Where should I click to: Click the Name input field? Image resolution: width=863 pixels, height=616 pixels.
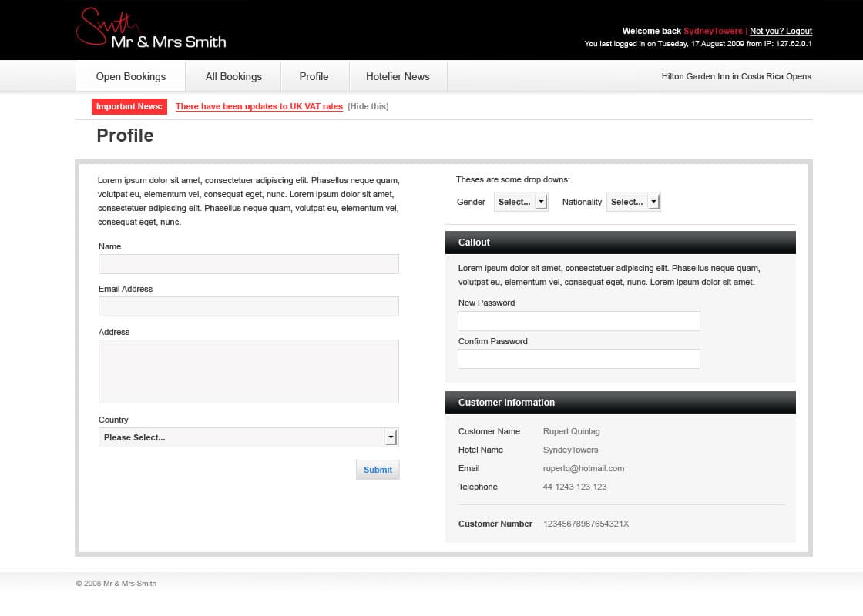[248, 264]
